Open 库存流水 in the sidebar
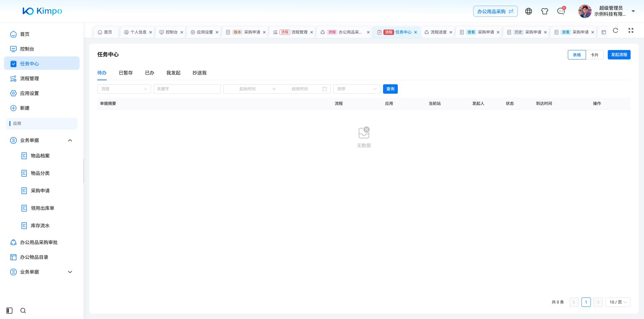Viewport: 644px width, 319px height. click(x=42, y=226)
